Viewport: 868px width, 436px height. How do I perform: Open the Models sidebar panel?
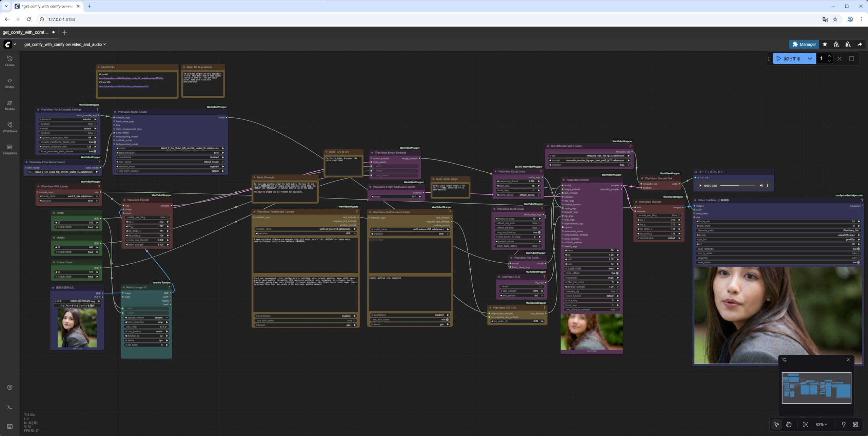9,105
